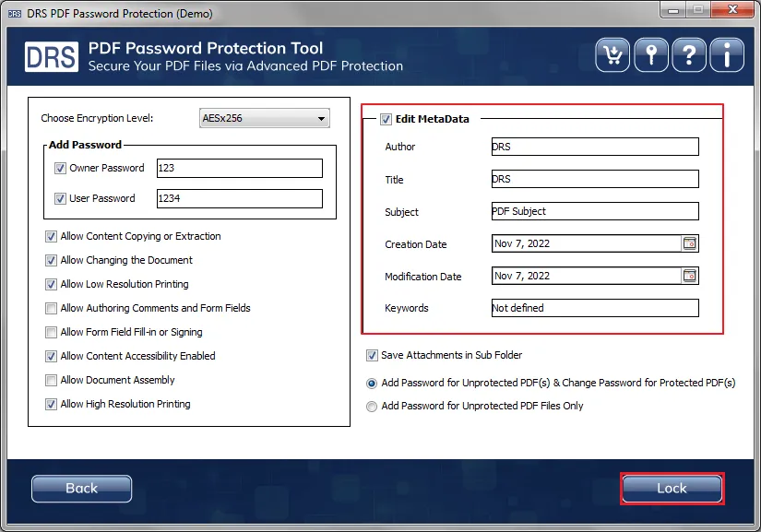Focus the Title text field
Image resolution: width=761 pixels, height=532 pixels.
595,179
